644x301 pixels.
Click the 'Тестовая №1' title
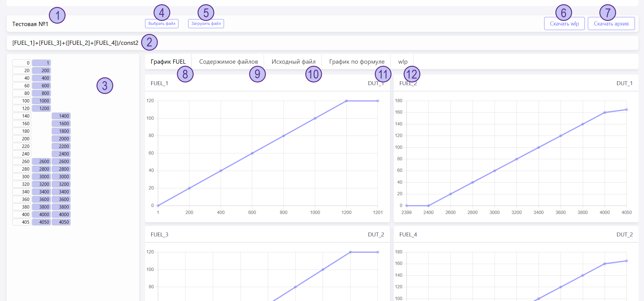(30, 24)
